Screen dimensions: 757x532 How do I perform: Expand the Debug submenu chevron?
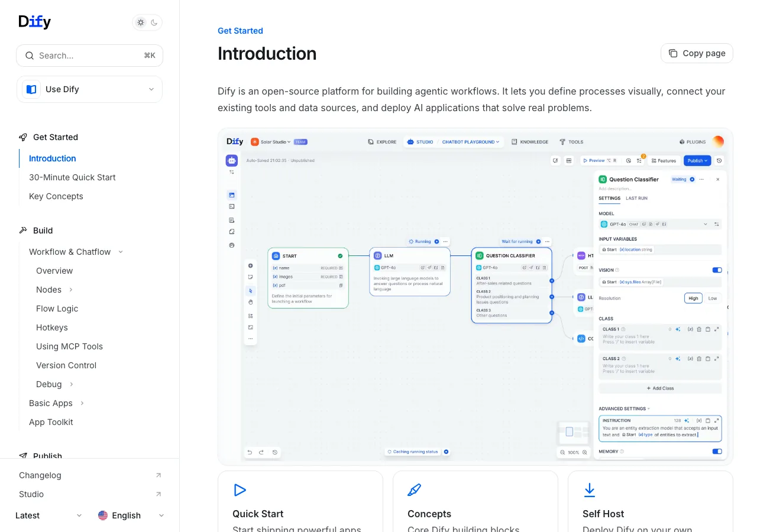point(72,384)
